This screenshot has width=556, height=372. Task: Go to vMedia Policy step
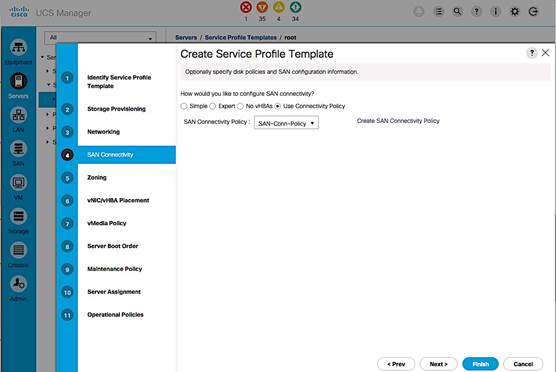click(x=107, y=223)
